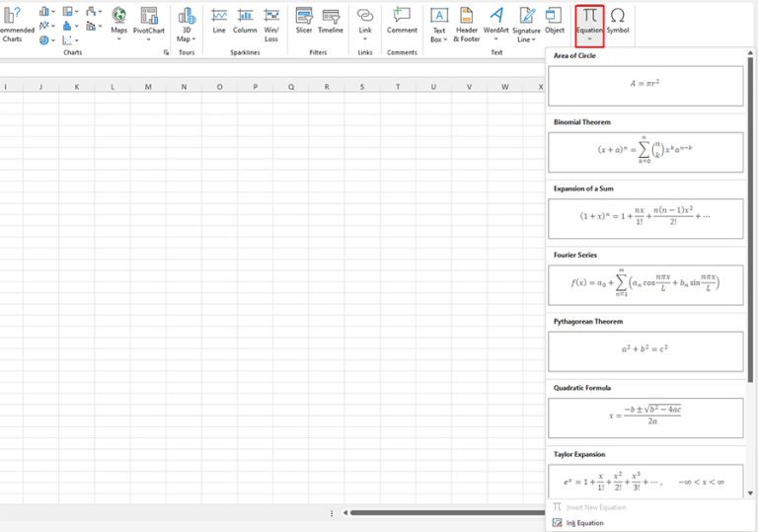The image size is (758, 532).
Task: Insert a statistic histogram chart
Action: coord(68,25)
